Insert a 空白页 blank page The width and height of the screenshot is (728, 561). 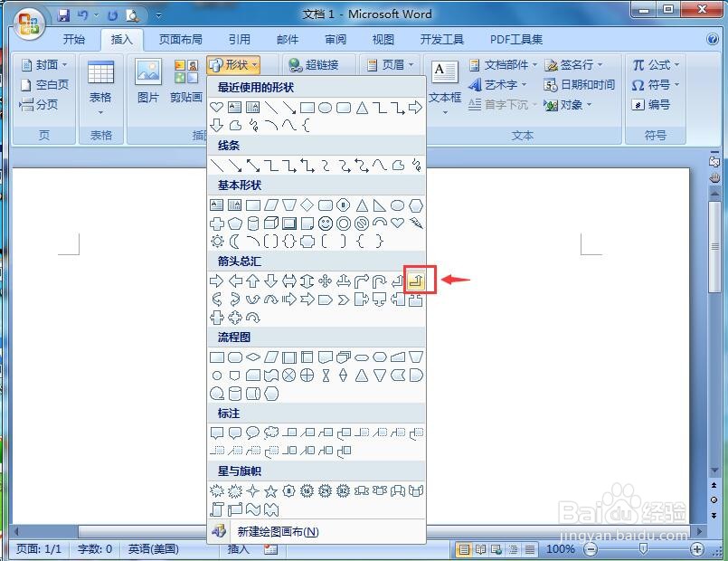click(x=45, y=84)
